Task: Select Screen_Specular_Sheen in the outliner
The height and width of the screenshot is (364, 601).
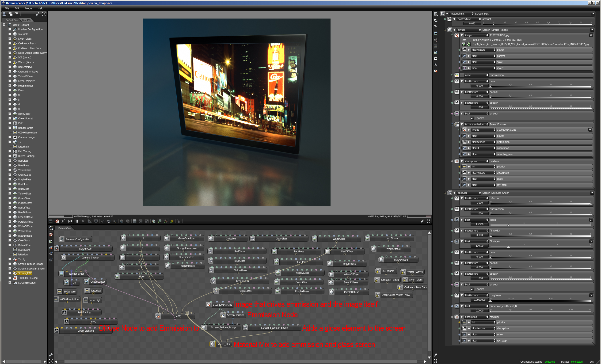Action: [31, 269]
